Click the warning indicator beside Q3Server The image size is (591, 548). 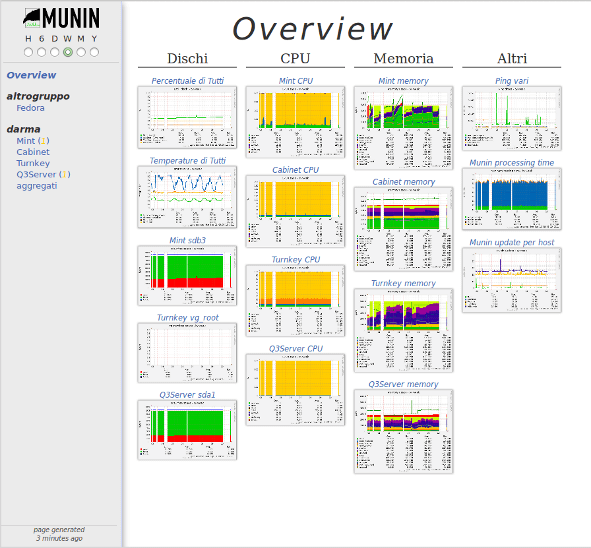[64, 175]
